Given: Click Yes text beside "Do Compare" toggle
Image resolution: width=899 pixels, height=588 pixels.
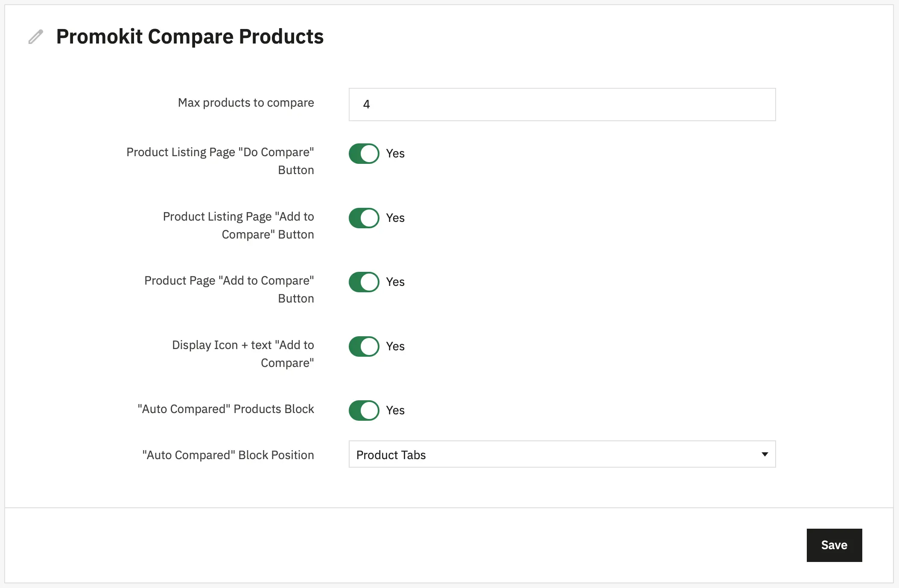Looking at the screenshot, I should point(395,154).
